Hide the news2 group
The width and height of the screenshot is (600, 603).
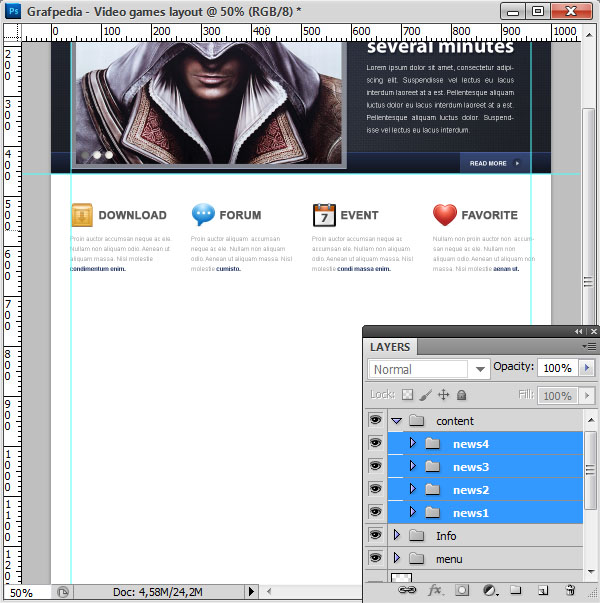pos(375,489)
